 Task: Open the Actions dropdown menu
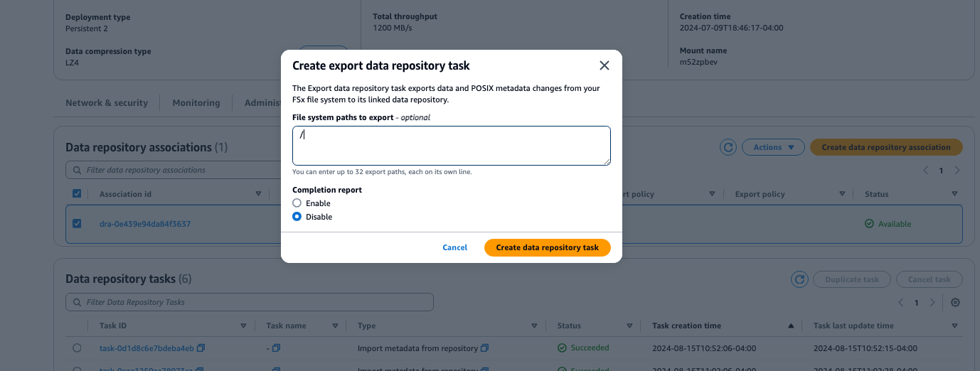click(772, 147)
